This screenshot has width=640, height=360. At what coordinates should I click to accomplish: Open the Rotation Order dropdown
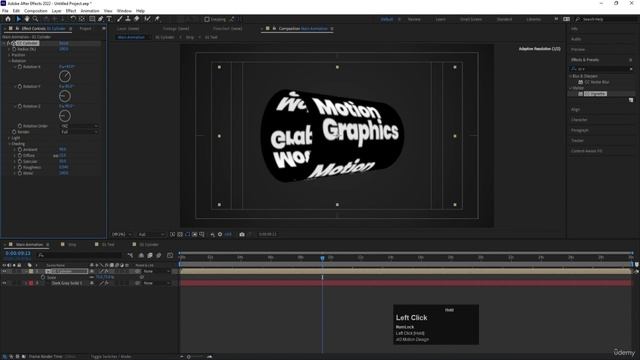coord(79,126)
